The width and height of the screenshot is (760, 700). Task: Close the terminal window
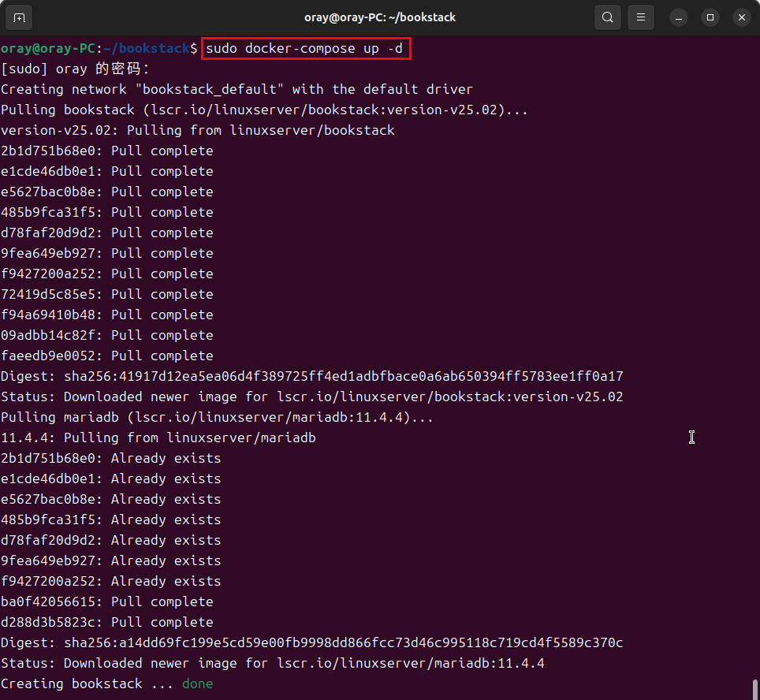(741, 17)
